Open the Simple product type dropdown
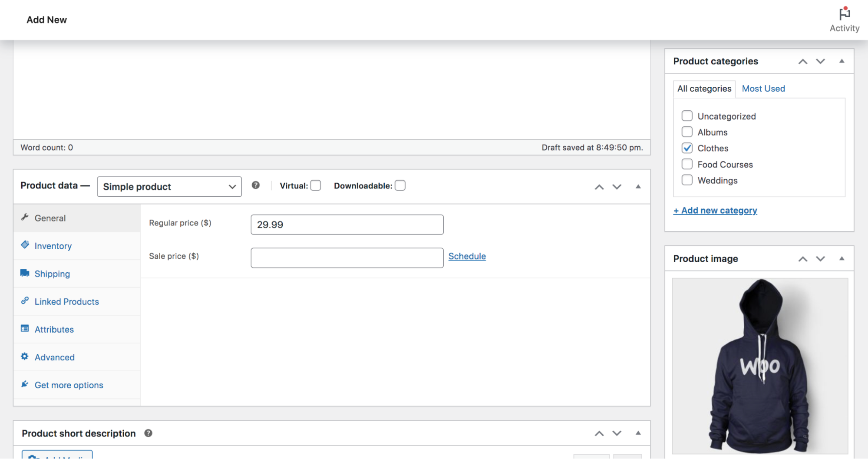This screenshot has height=459, width=868. pyautogui.click(x=169, y=186)
